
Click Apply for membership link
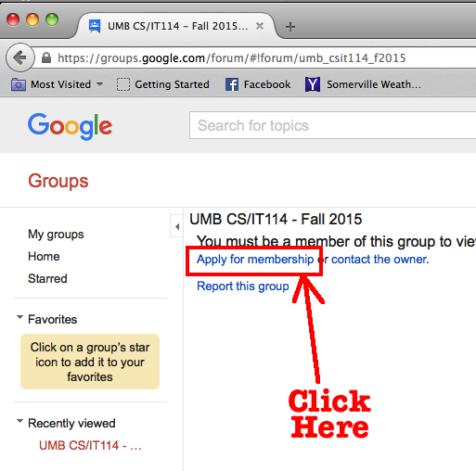click(255, 260)
